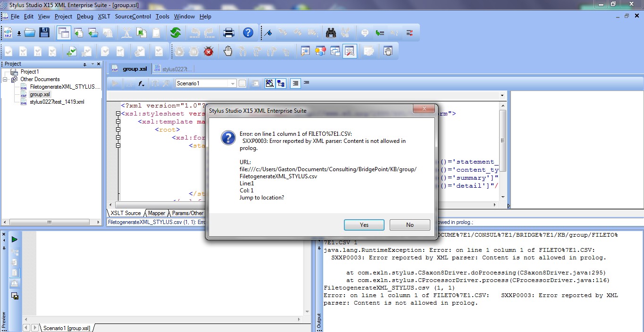Open the XSLT menu
This screenshot has height=332, width=644.
point(104,17)
